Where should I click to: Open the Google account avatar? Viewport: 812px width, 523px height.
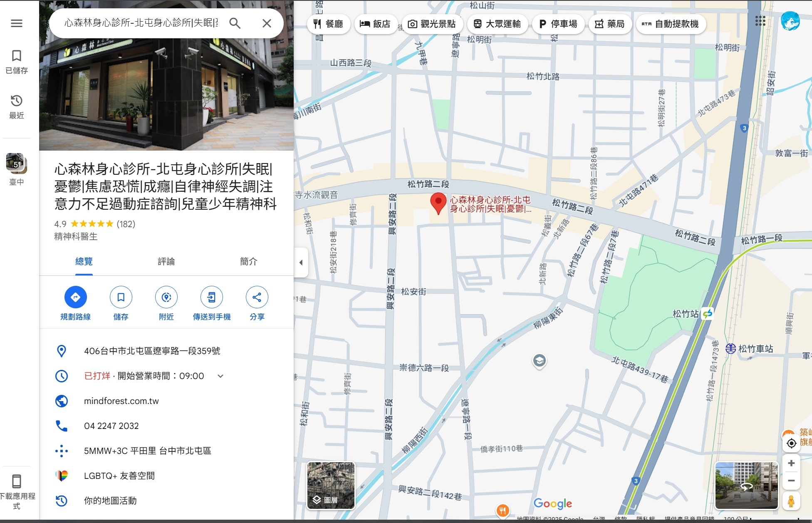790,21
